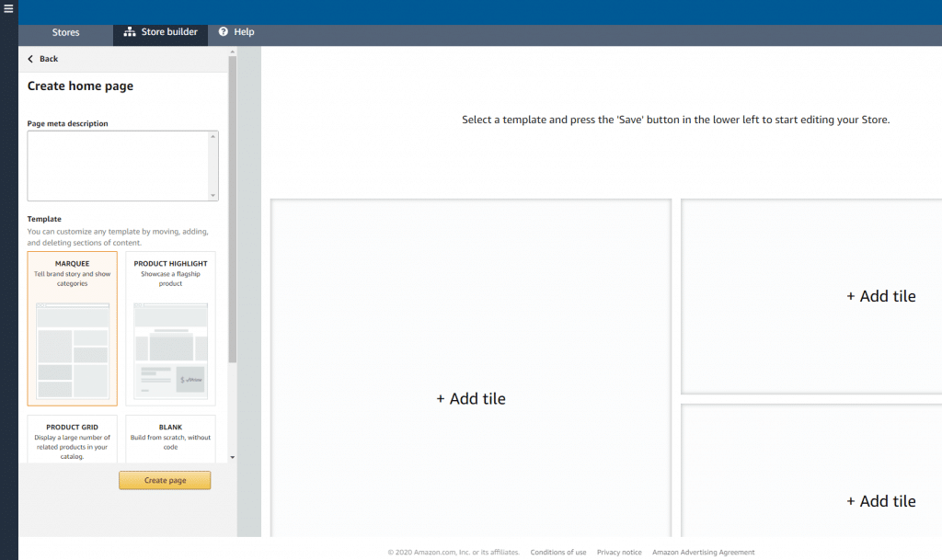Click the Back chevron arrow
The image size is (942, 560).
[30, 59]
